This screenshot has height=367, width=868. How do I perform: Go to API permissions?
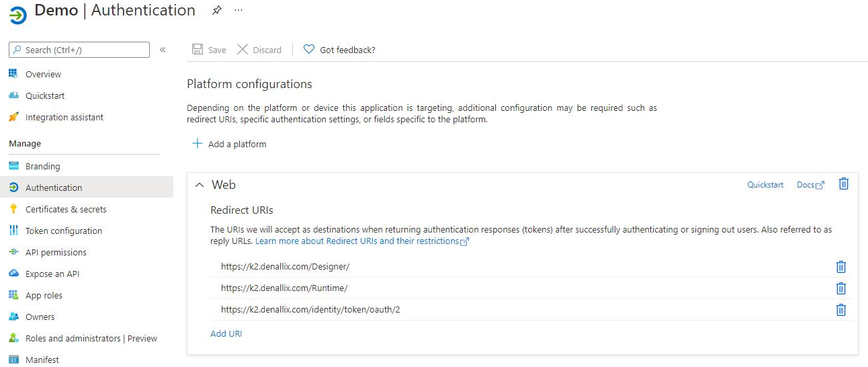(x=56, y=252)
